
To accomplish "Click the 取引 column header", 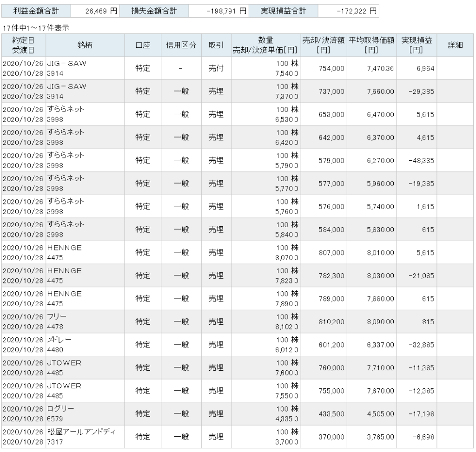I will pos(216,45).
